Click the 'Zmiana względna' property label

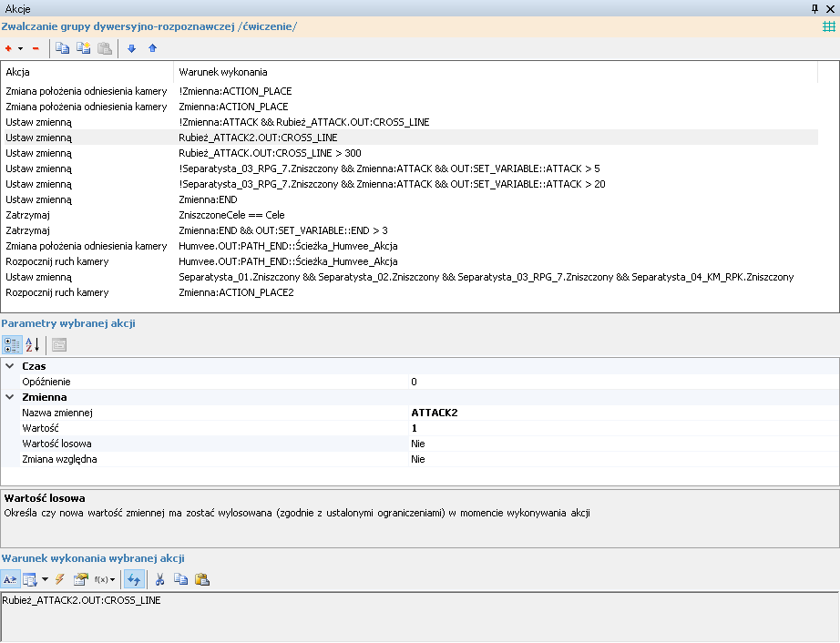coord(59,459)
